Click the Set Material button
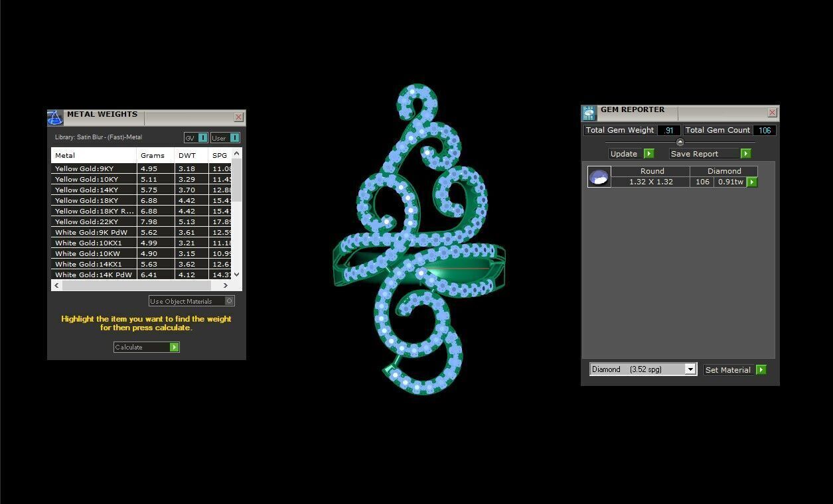Viewport: 833px width, 504px height. click(x=735, y=370)
